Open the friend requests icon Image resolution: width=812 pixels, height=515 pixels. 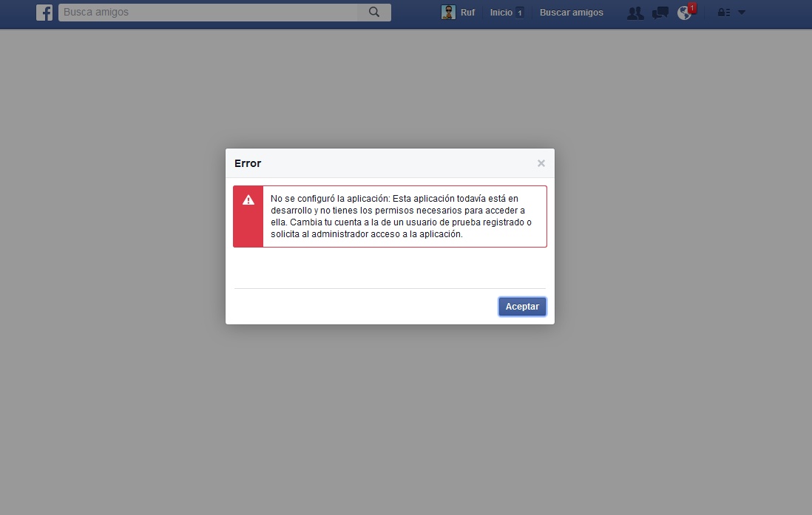coord(635,13)
